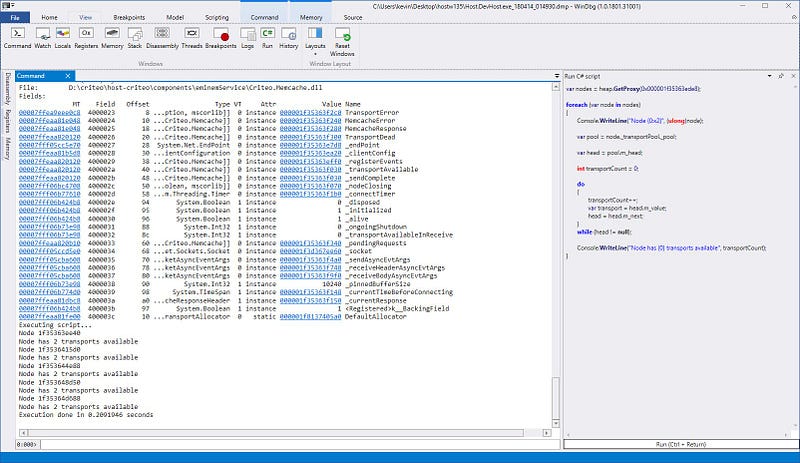This screenshot has width=800, height=463.
Task: Open the File menu
Action: click(15, 17)
